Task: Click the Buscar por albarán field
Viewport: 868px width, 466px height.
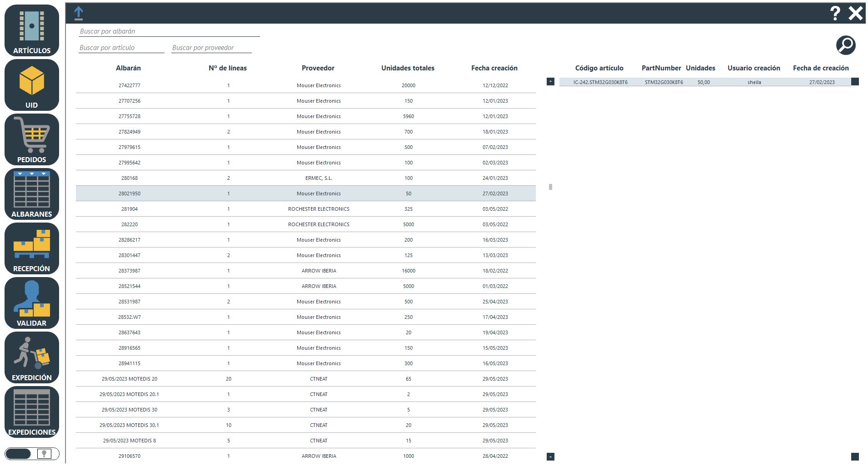Action: tap(169, 31)
